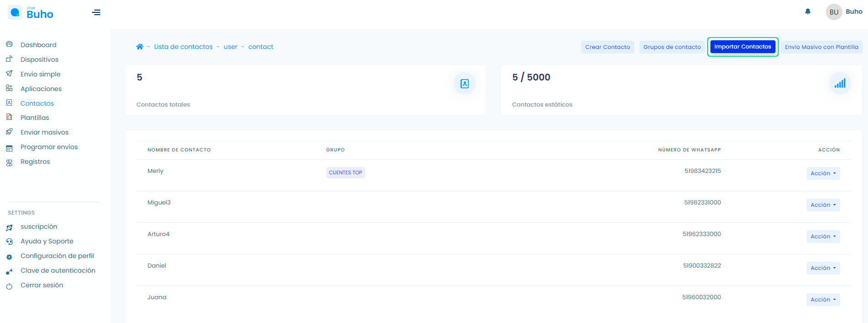The height and width of the screenshot is (323, 868).
Task: Click the Lista de contactos breadcrumb link
Action: pyautogui.click(x=183, y=47)
